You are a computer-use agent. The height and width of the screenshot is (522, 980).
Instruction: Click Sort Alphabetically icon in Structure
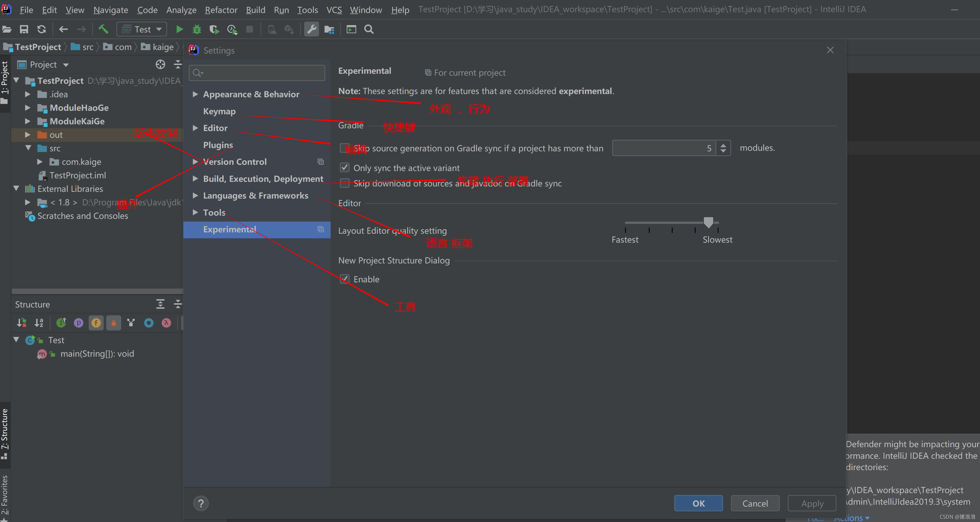[x=39, y=323]
